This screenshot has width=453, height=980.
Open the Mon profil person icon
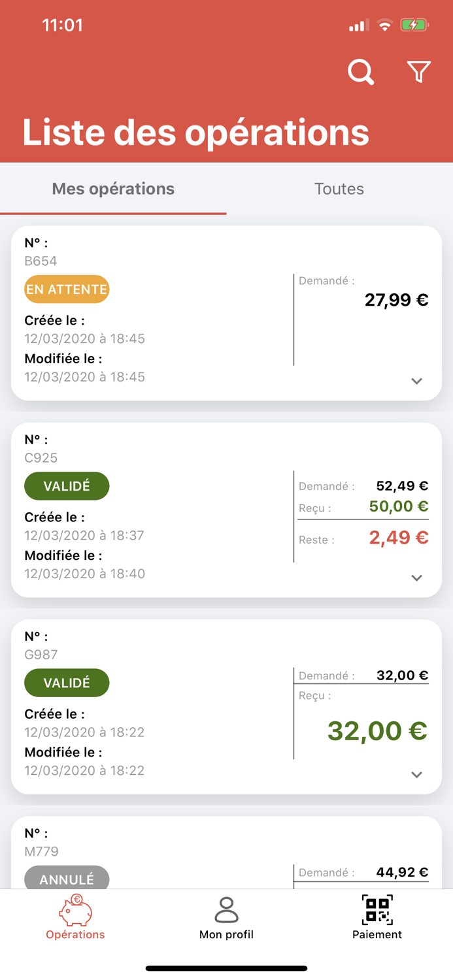point(226,910)
